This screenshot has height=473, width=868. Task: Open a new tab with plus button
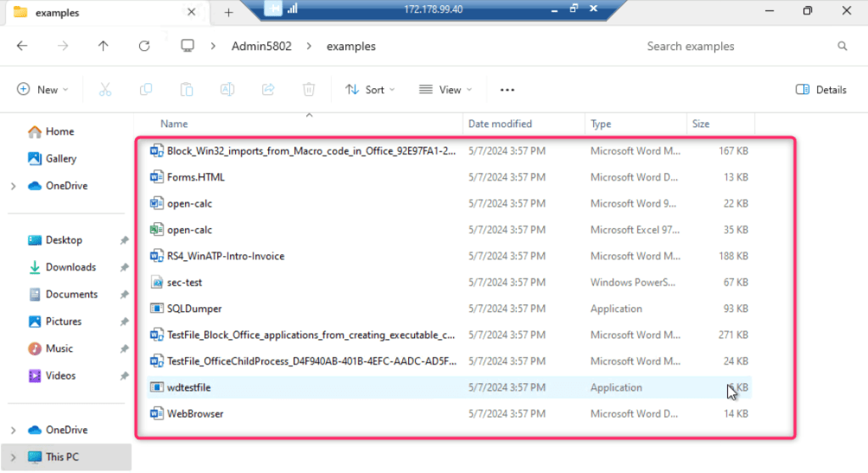[228, 13]
